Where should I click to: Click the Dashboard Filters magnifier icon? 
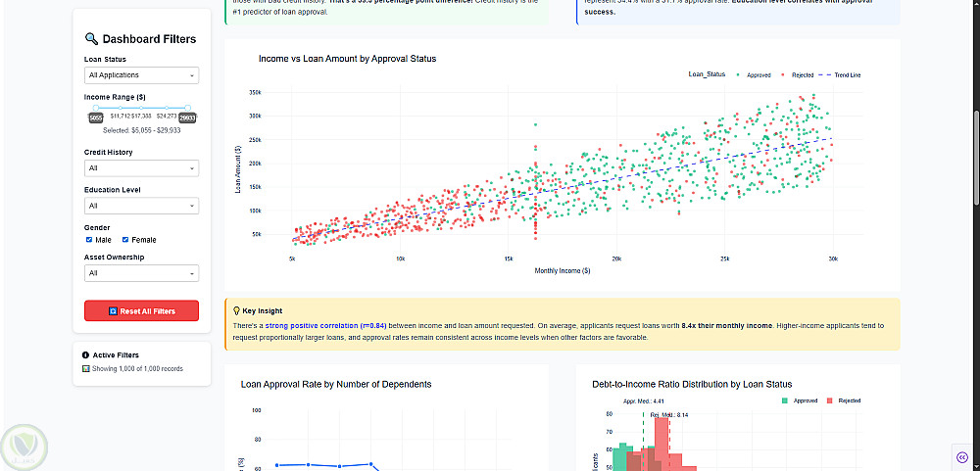[91, 39]
